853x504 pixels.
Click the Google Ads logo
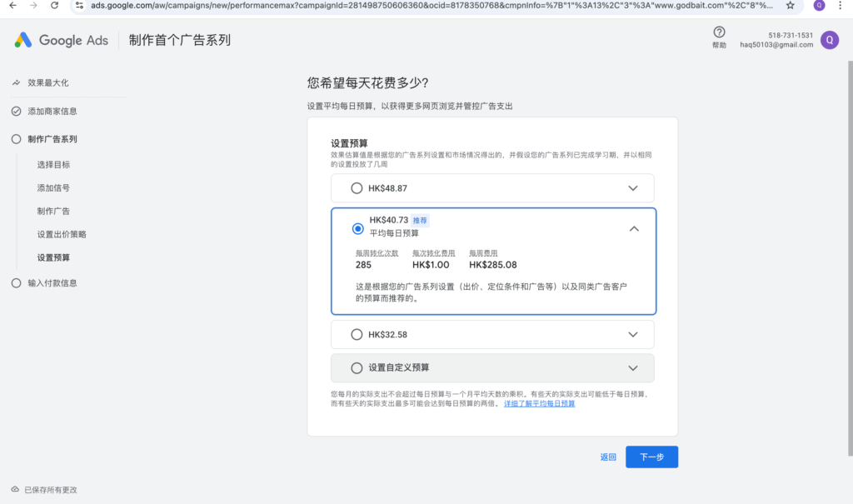tap(61, 40)
